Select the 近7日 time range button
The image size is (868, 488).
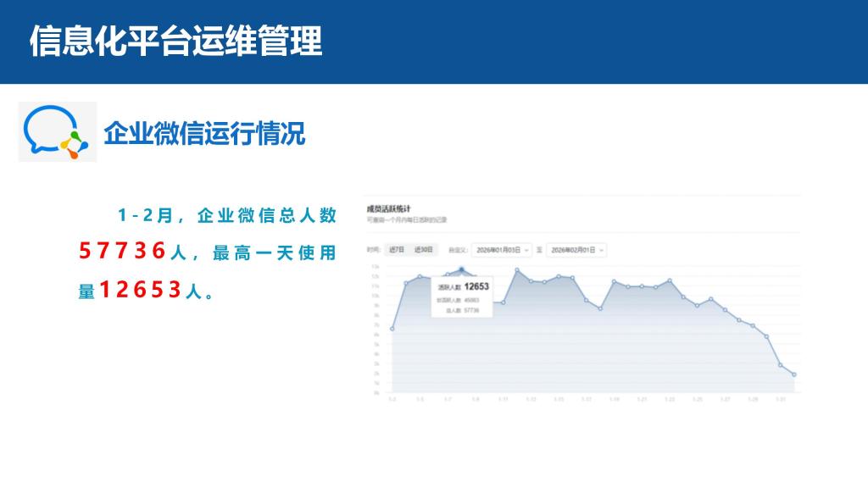(396, 250)
